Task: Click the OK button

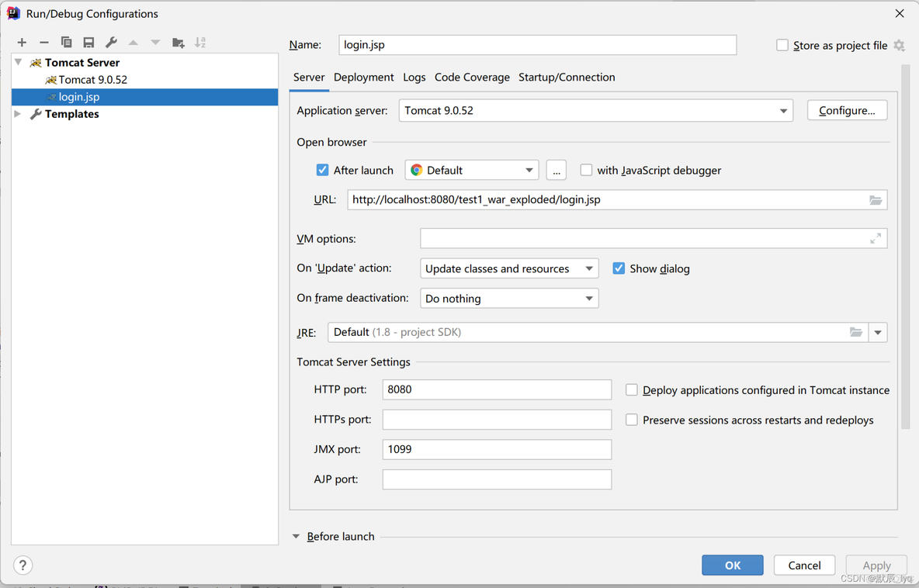Action: 733,566
